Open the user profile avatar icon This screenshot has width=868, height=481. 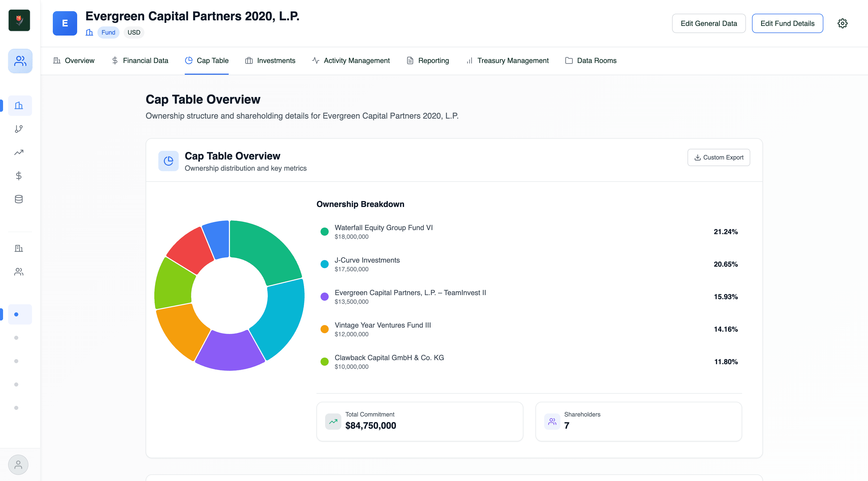18,464
